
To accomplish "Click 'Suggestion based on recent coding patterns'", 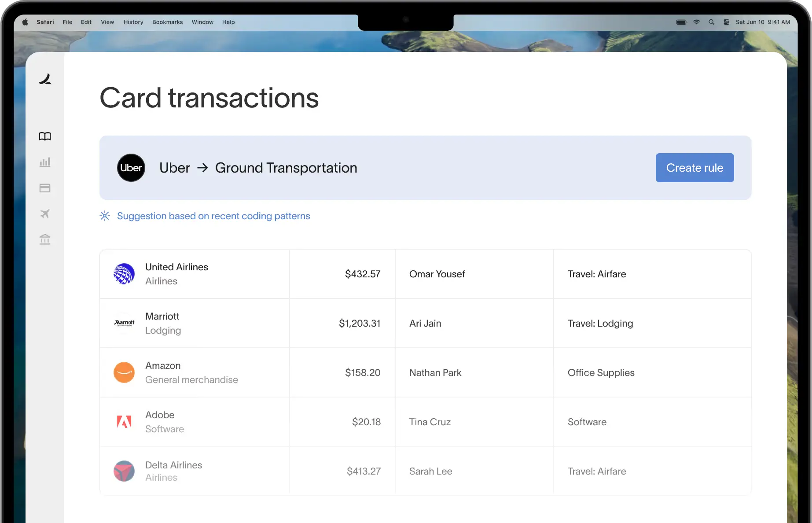I will click(x=213, y=216).
